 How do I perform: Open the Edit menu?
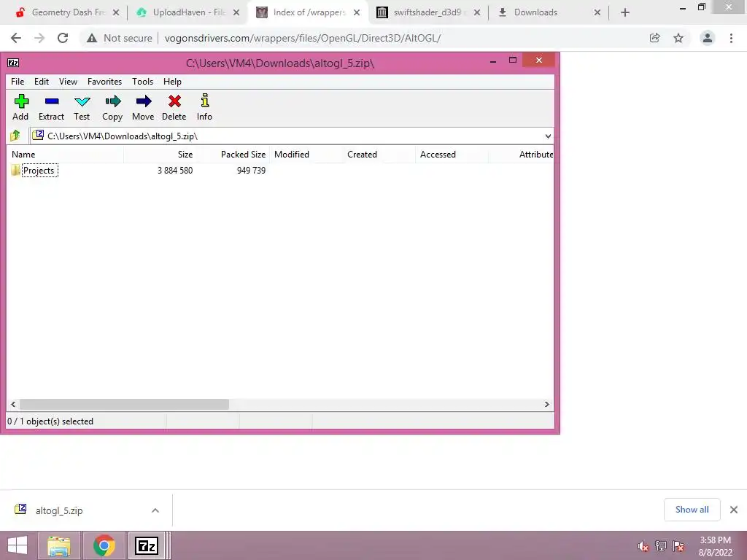[42, 82]
